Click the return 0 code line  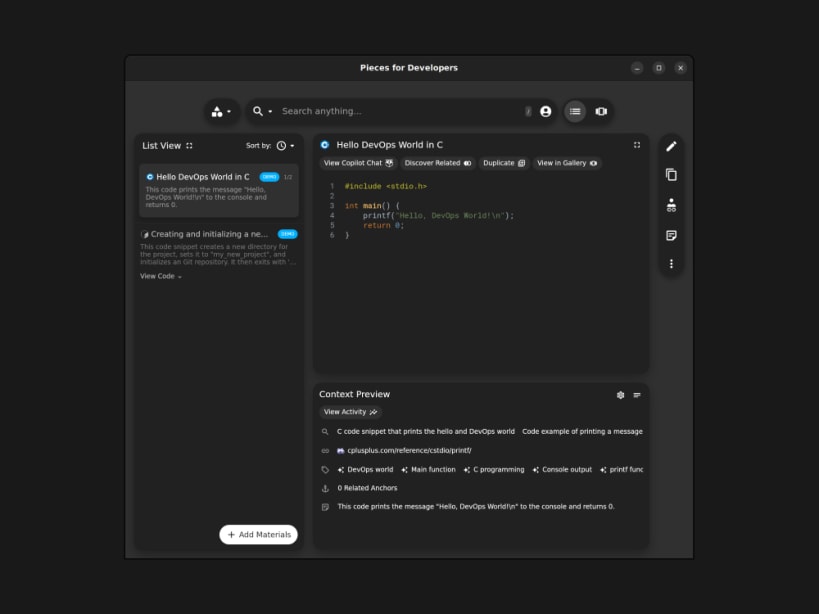pos(383,226)
